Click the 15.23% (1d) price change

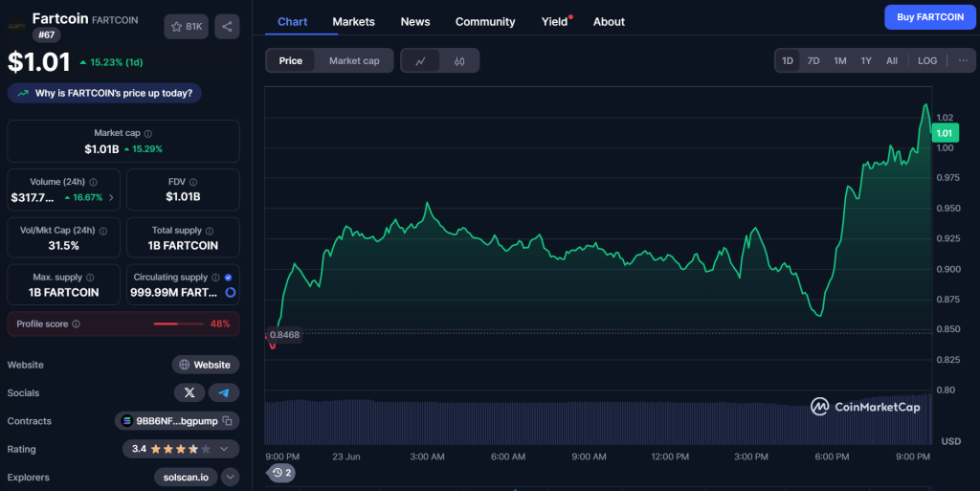(x=111, y=62)
